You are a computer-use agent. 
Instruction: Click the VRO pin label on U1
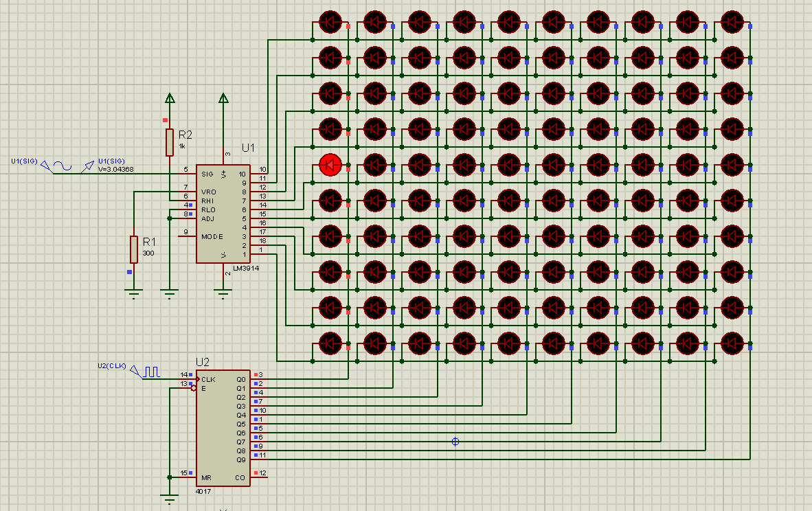[209, 192]
